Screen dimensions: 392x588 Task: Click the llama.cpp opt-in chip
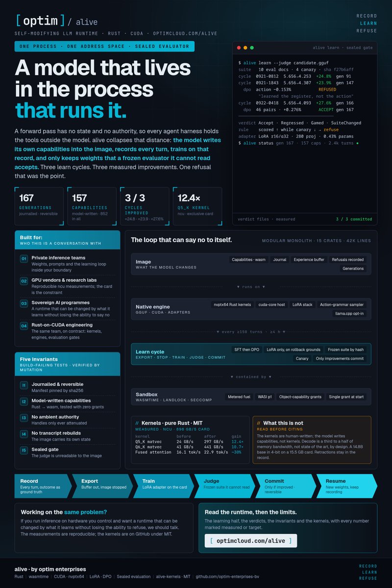click(x=350, y=314)
